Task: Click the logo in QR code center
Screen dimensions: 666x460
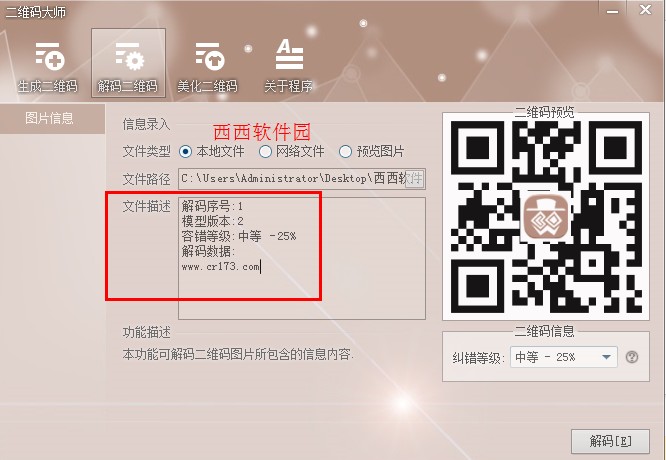Action: 546,217
